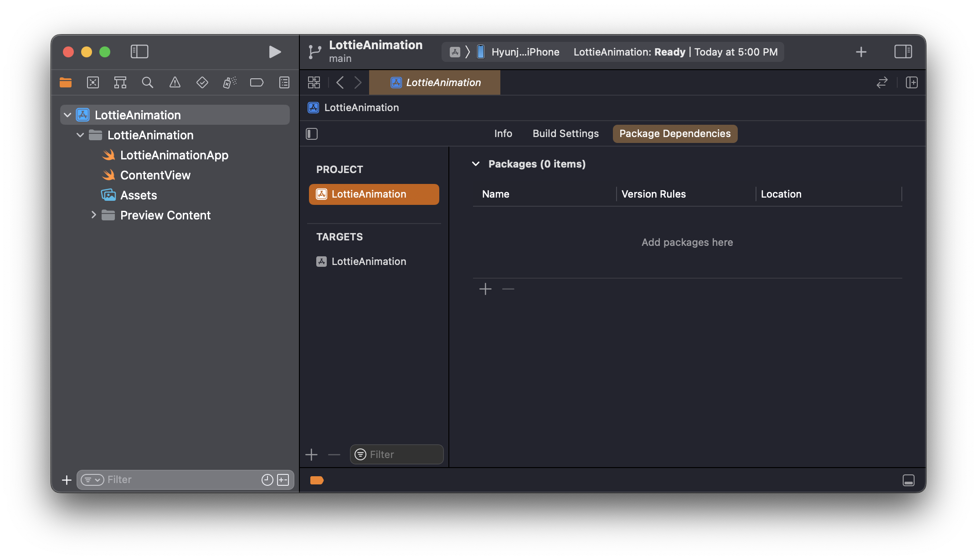Select the LottieAnimation target
Screen dimensions: 977x560
point(368,262)
